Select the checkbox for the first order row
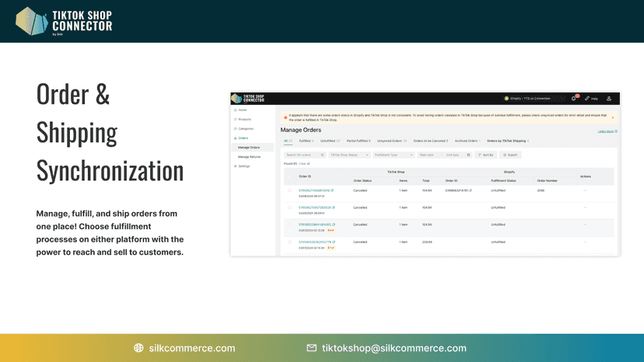The height and width of the screenshot is (362, 644). click(x=289, y=190)
